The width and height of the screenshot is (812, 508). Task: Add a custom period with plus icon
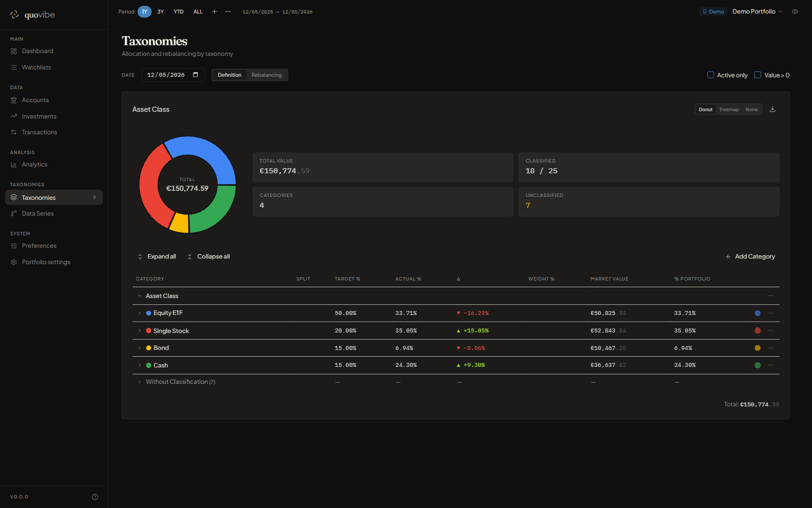click(x=214, y=12)
